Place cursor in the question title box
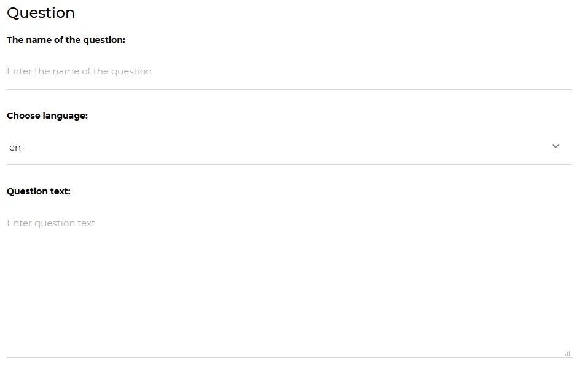Viewport: 588px width, 366px height. pyautogui.click(x=289, y=71)
